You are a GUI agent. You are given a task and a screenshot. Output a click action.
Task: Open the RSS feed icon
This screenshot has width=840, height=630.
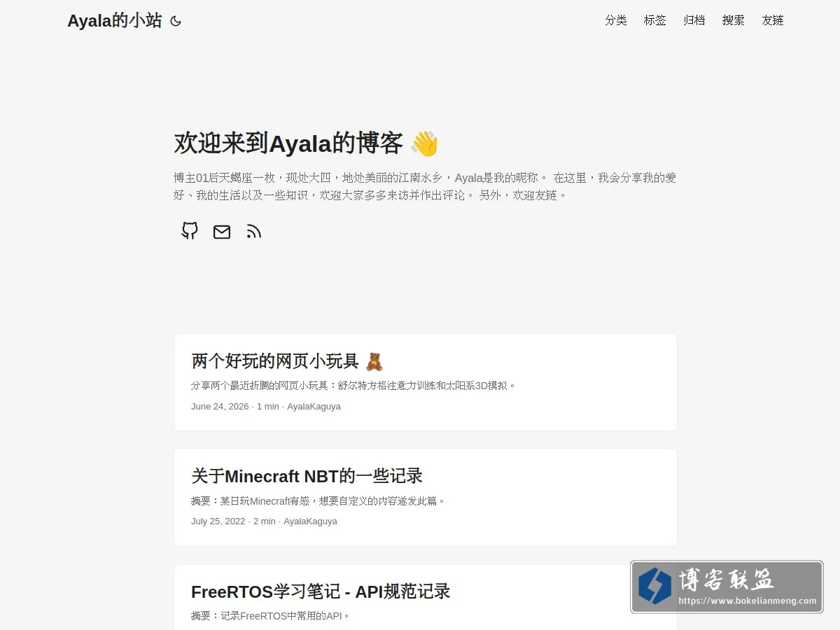(254, 232)
